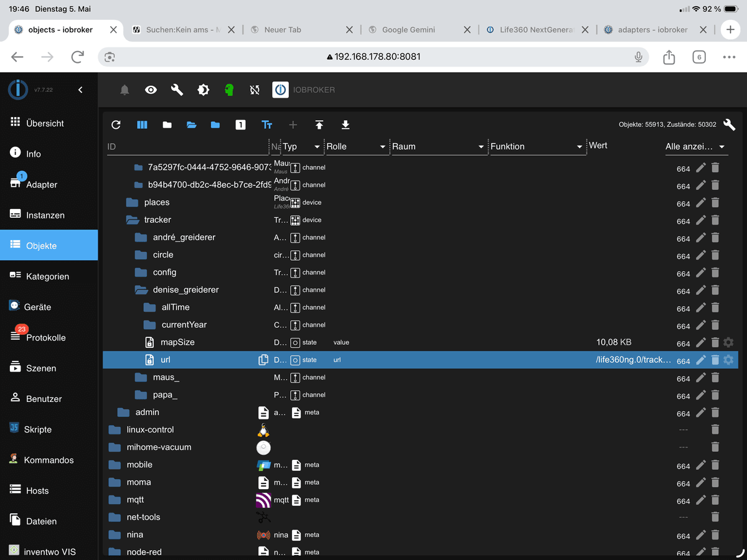Image resolution: width=747 pixels, height=560 pixels.
Task: Reload the page in browser toolbar
Action: (x=77, y=57)
